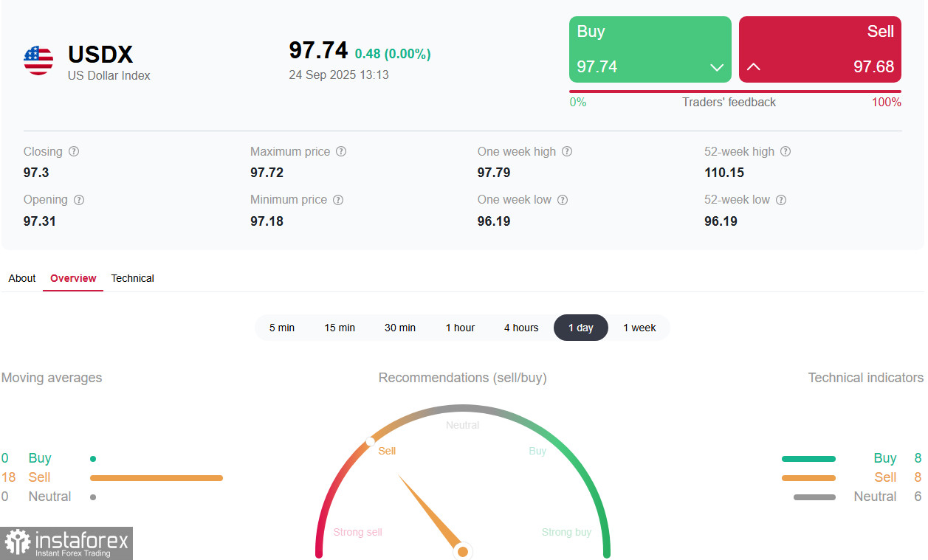Click the US flag icon beside USDX
The height and width of the screenshot is (560, 928).
(x=38, y=61)
